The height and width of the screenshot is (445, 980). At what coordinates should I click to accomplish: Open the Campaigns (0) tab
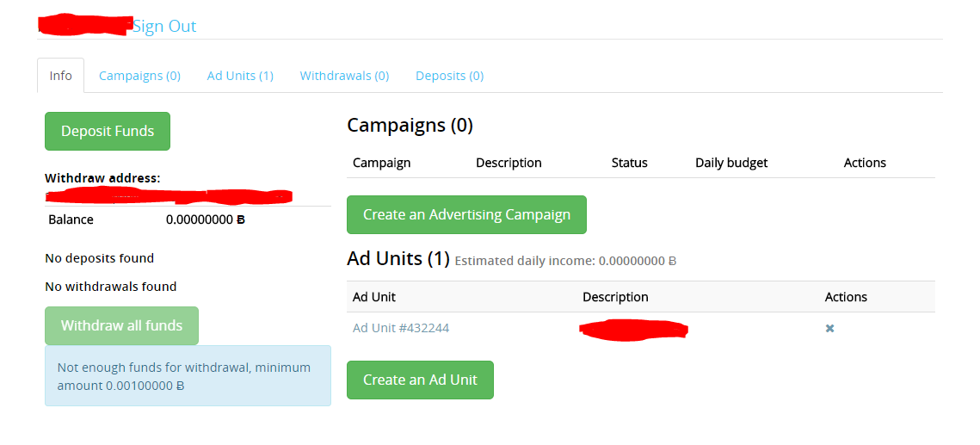tap(139, 76)
